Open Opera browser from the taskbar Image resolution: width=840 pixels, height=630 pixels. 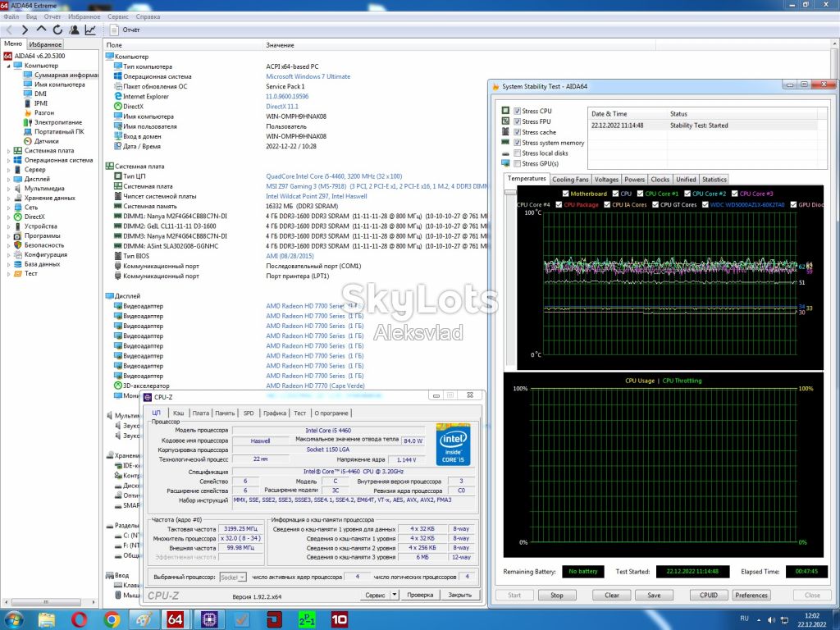tap(79, 620)
